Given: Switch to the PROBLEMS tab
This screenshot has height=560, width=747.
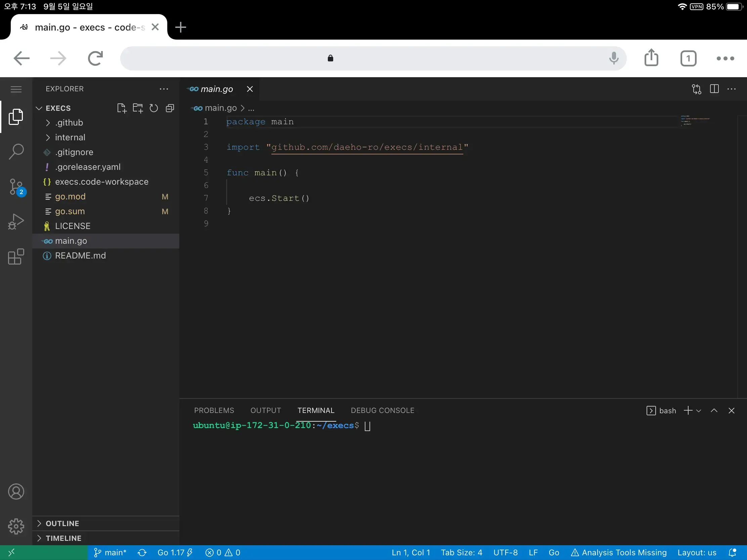Looking at the screenshot, I should 214,411.
